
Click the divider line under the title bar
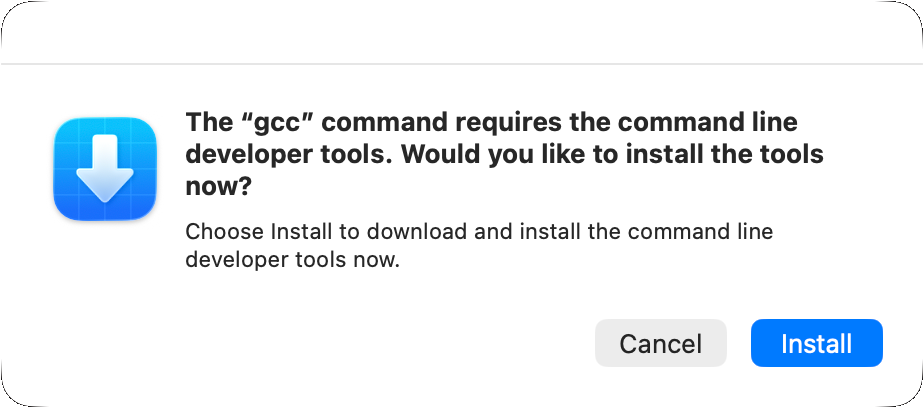click(462, 63)
